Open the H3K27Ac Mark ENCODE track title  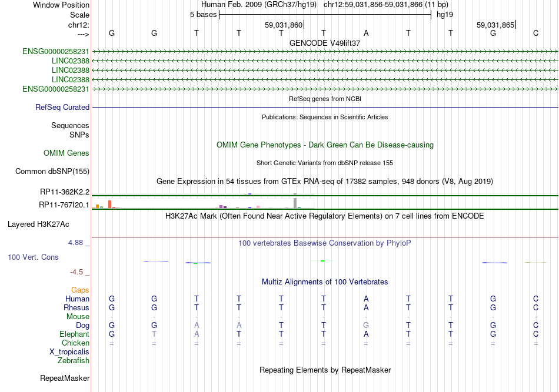click(x=325, y=216)
